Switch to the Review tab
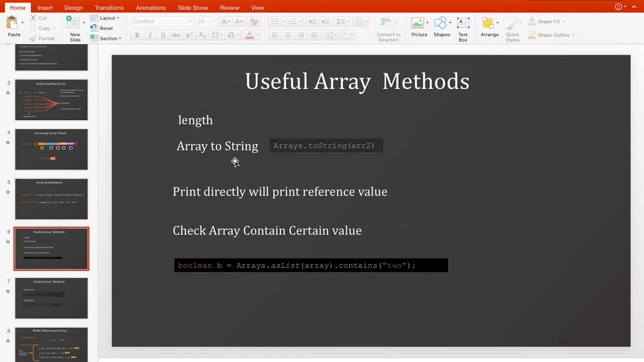 click(229, 8)
